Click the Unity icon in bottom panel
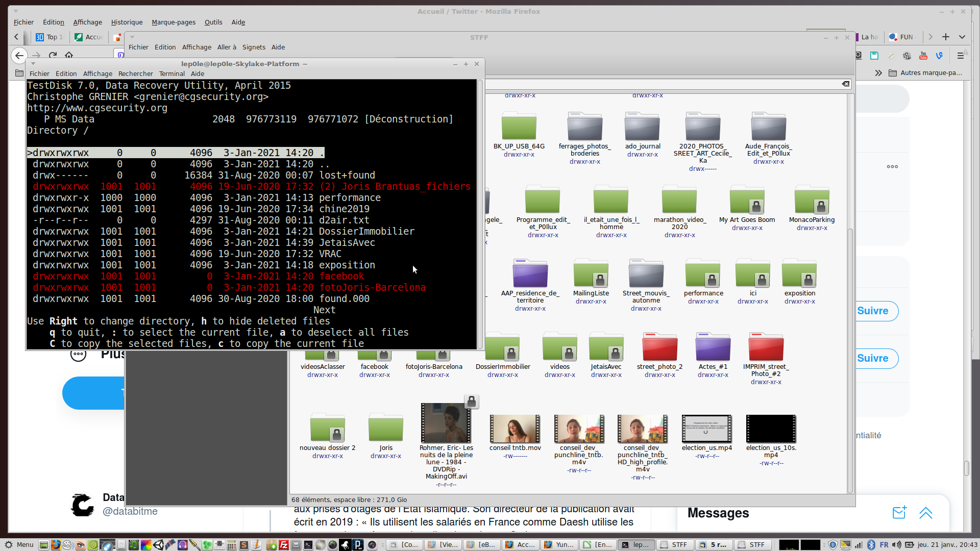 tap(158, 545)
